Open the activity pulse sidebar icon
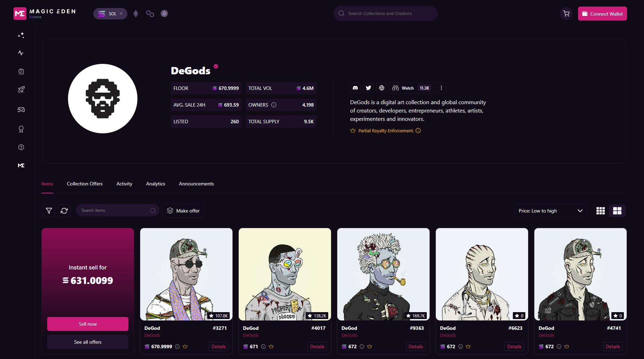 point(21,53)
